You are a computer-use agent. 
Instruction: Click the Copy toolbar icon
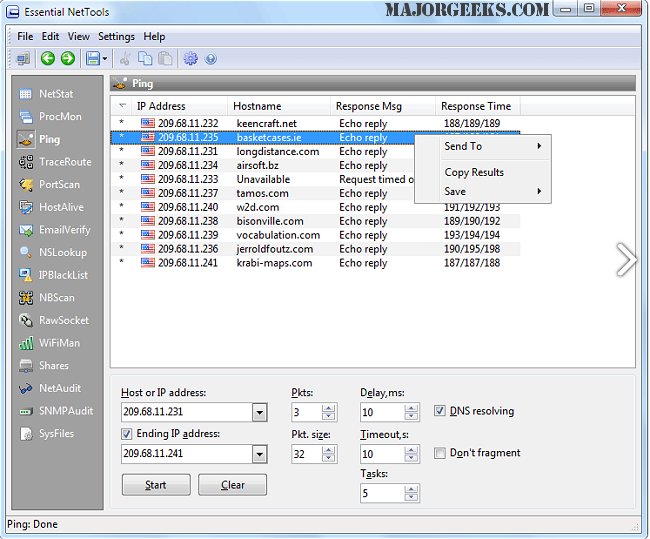pos(145,58)
